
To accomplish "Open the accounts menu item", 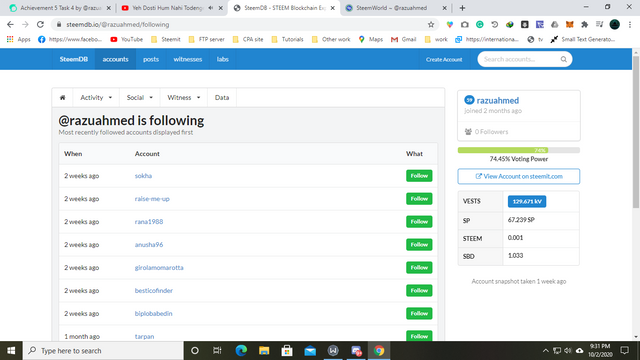I will pos(116,59).
